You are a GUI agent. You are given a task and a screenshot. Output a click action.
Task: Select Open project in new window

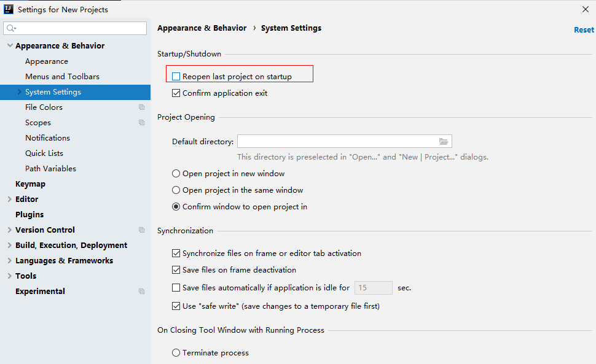(176, 174)
